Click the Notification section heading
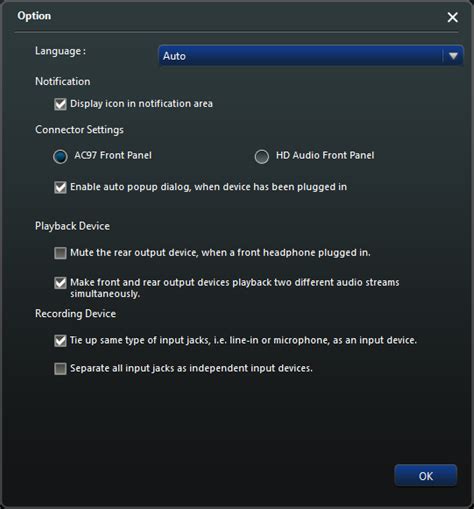Screen dimensions: 474x509 (63, 81)
